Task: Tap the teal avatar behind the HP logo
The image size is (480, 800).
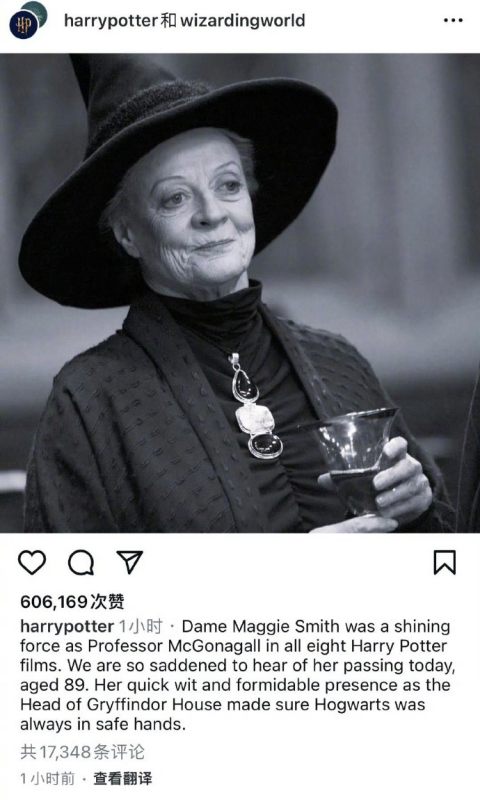Action: tap(38, 10)
